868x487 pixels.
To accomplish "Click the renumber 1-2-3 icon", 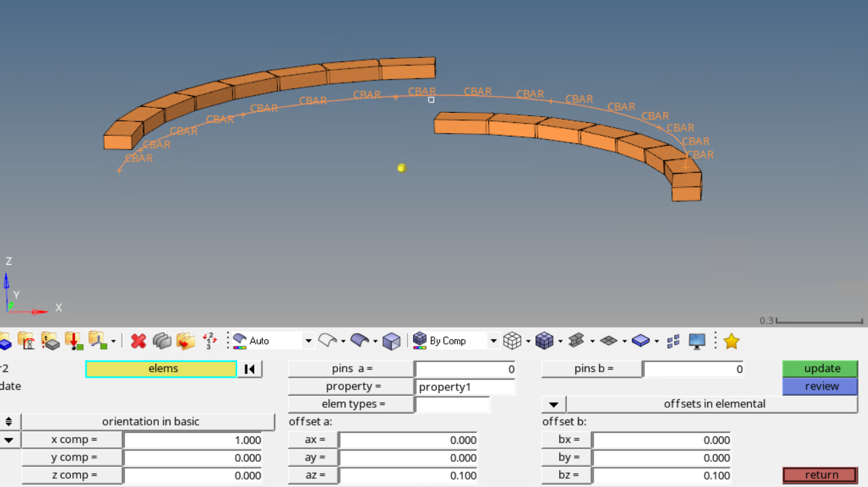I will (x=210, y=341).
